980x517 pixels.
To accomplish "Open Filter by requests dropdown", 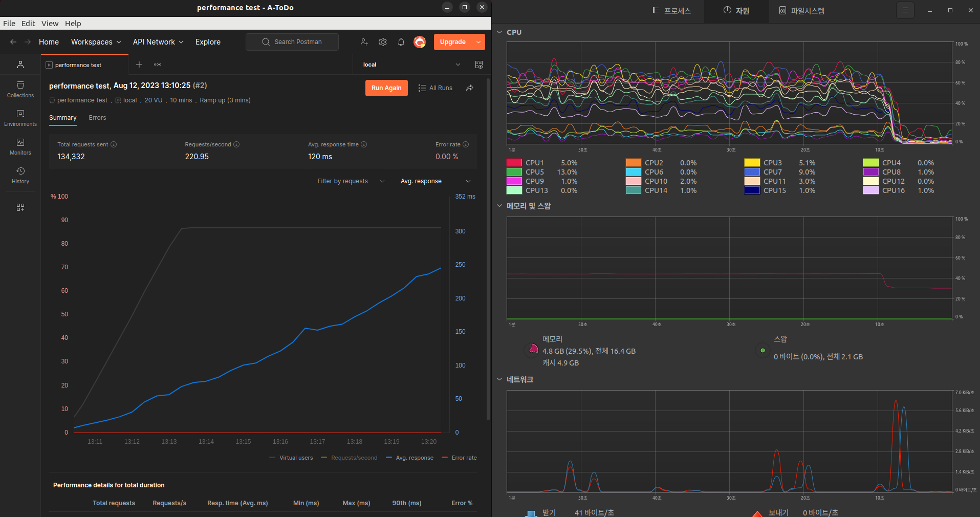I will tap(351, 181).
